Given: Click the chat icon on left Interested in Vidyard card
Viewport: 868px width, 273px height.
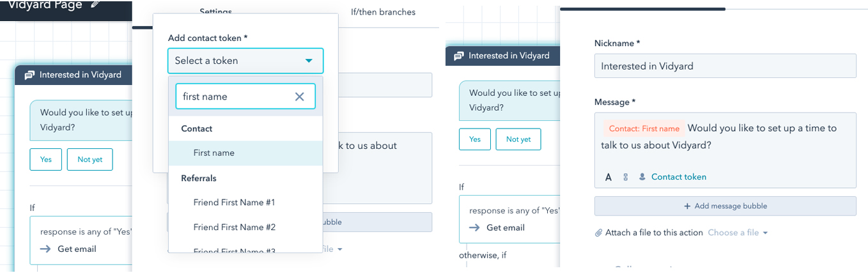Looking at the screenshot, I should coord(29,75).
